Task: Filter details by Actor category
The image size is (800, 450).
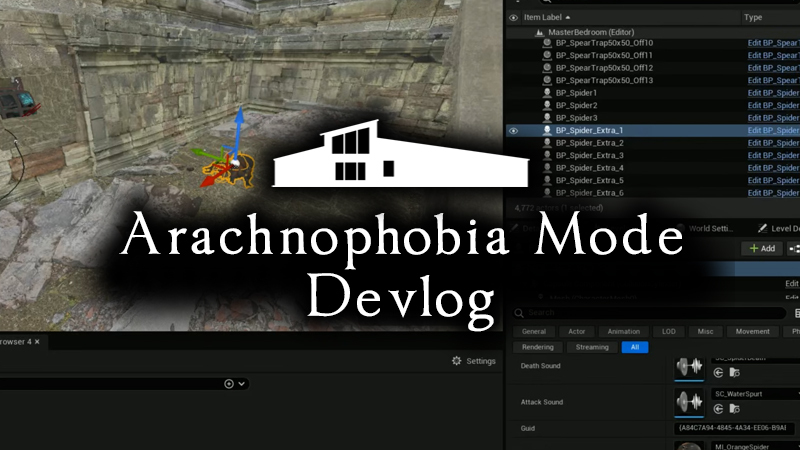Action: [x=577, y=332]
